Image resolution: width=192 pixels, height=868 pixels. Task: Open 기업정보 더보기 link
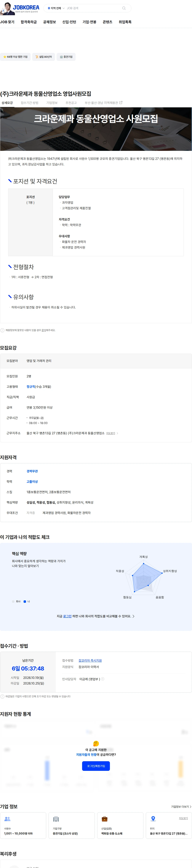coord(181,807)
